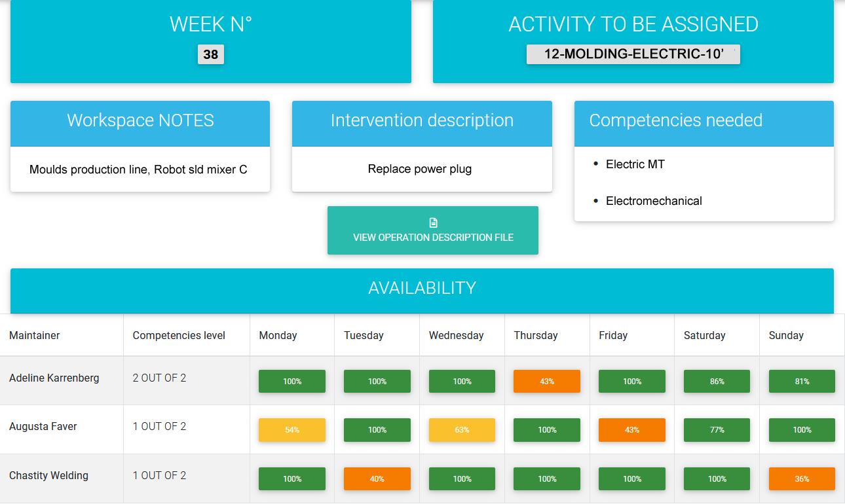Select Adeline's 100% availability for Monday
Screen dimensions: 845x504
pos(292,381)
